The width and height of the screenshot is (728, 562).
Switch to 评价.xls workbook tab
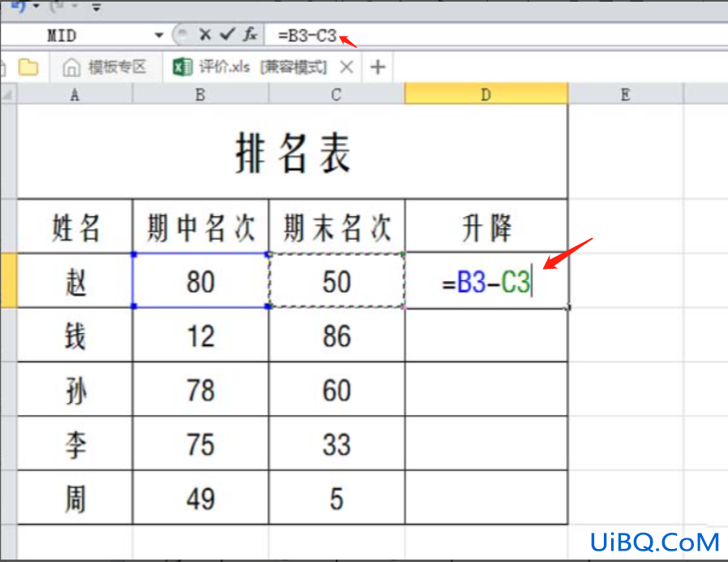pos(263,67)
